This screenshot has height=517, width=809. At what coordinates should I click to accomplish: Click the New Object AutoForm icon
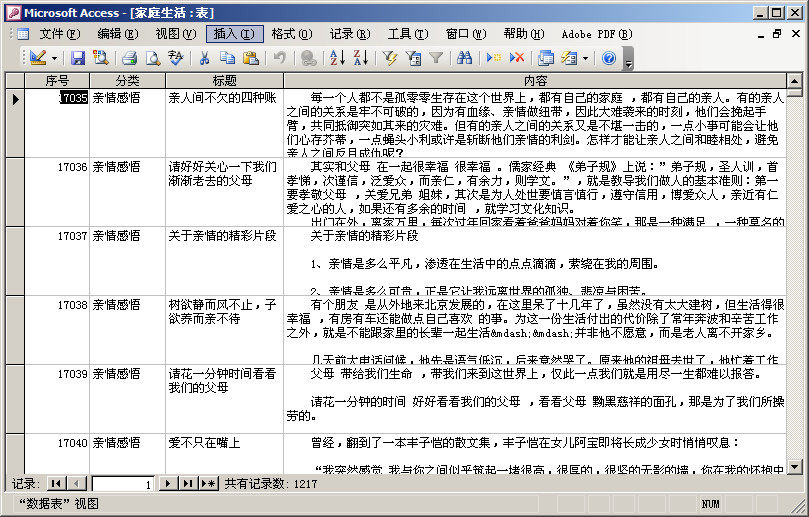[569, 58]
